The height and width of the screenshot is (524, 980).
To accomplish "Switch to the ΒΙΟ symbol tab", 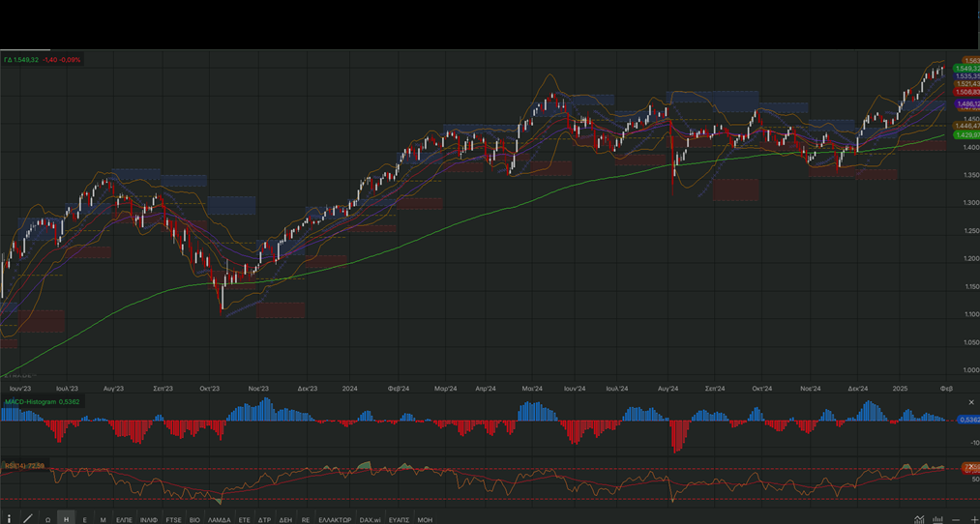I will click(x=194, y=519).
